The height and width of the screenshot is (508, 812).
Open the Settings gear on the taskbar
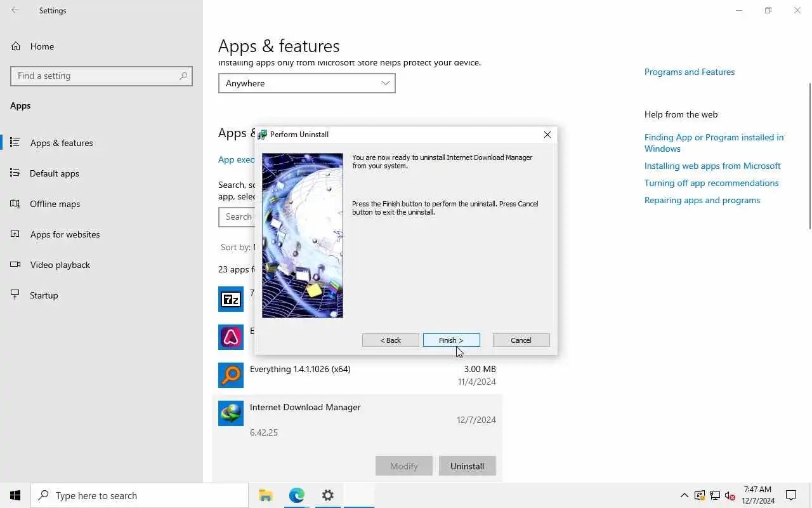327,495
